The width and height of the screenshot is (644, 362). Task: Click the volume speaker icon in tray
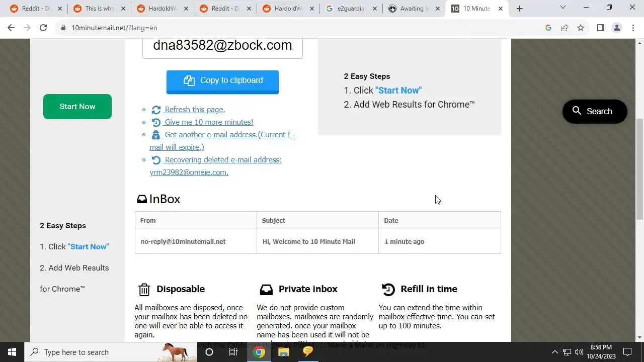coord(579,352)
